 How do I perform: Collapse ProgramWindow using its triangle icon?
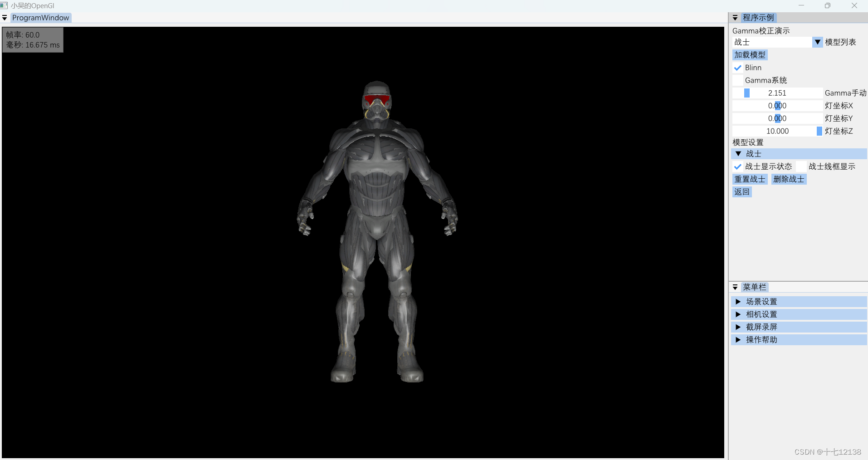(5, 18)
